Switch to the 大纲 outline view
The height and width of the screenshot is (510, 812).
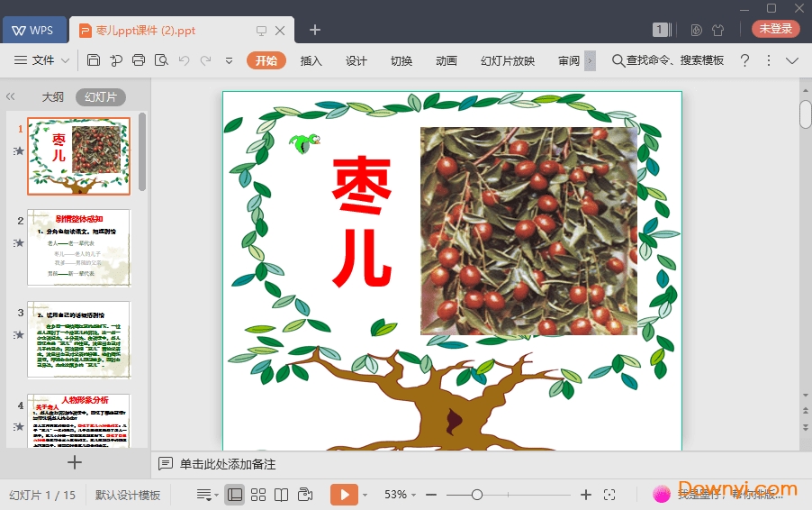pyautogui.click(x=53, y=97)
